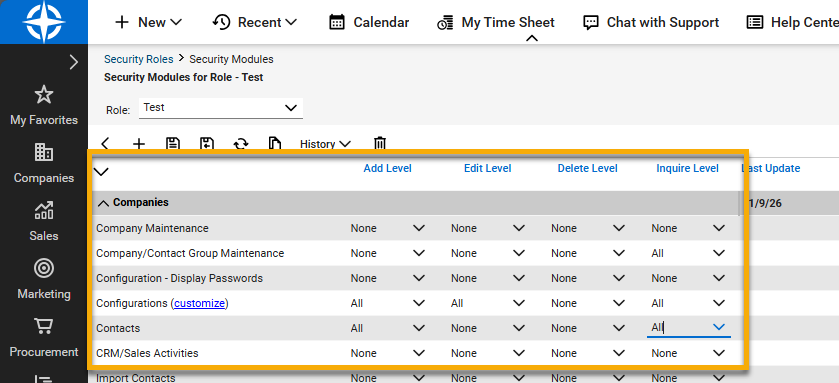
Task: Select the CRM/Sales Activities row label
Action: 147,353
